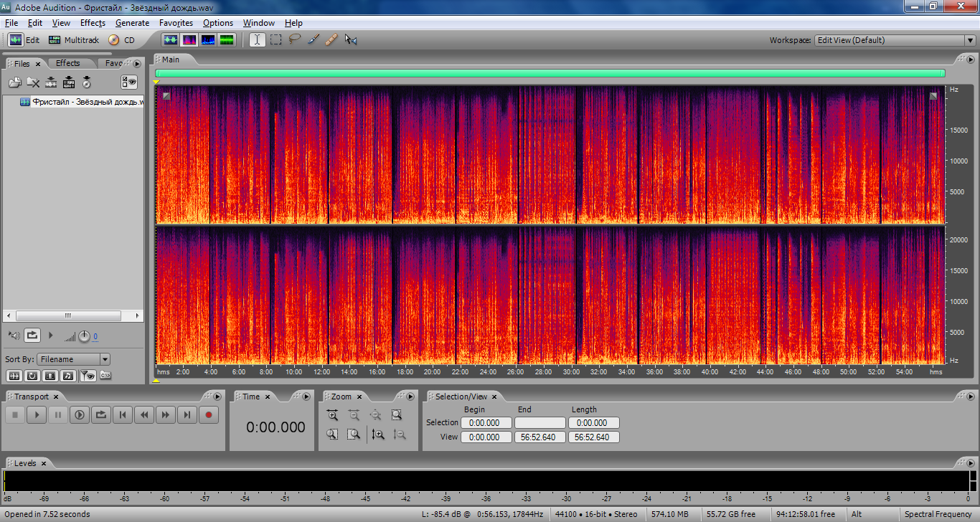980x522 pixels.
Task: Show Spectral Pan display
Action: [208, 40]
